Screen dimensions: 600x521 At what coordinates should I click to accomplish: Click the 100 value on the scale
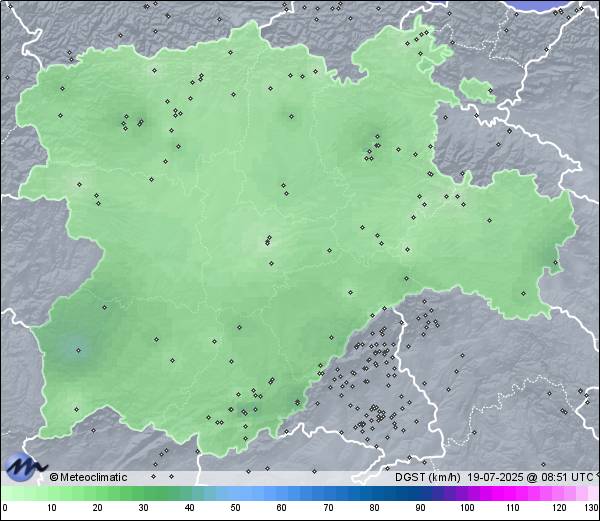coord(467,508)
